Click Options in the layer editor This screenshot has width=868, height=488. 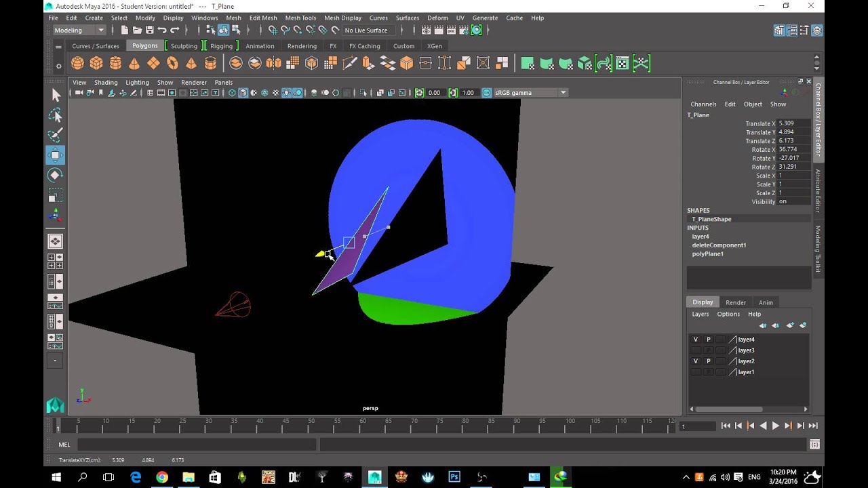click(728, 314)
